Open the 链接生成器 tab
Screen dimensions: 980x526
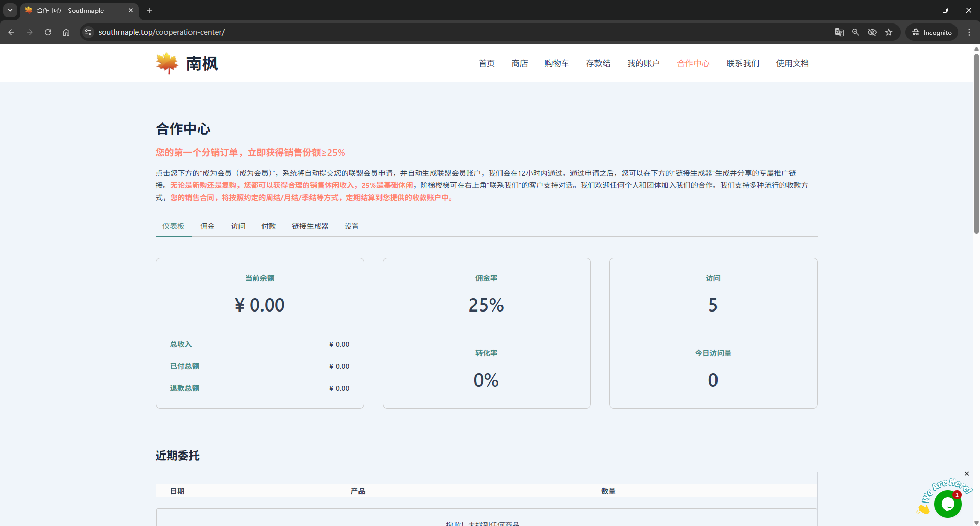pyautogui.click(x=309, y=226)
